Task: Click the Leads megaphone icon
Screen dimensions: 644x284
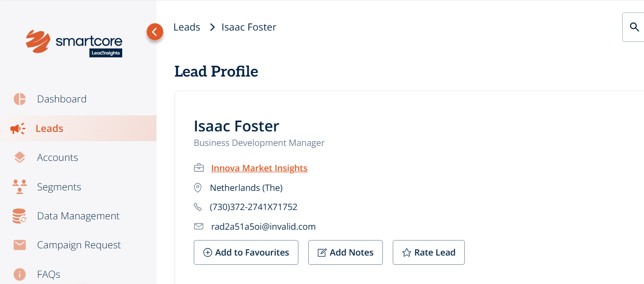Action: (x=18, y=128)
